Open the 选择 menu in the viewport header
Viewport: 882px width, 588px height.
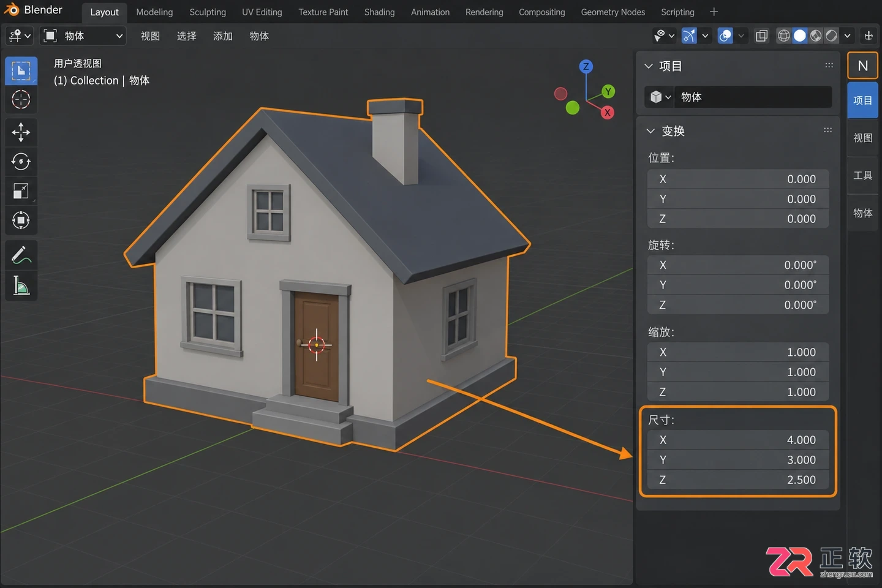tap(187, 36)
